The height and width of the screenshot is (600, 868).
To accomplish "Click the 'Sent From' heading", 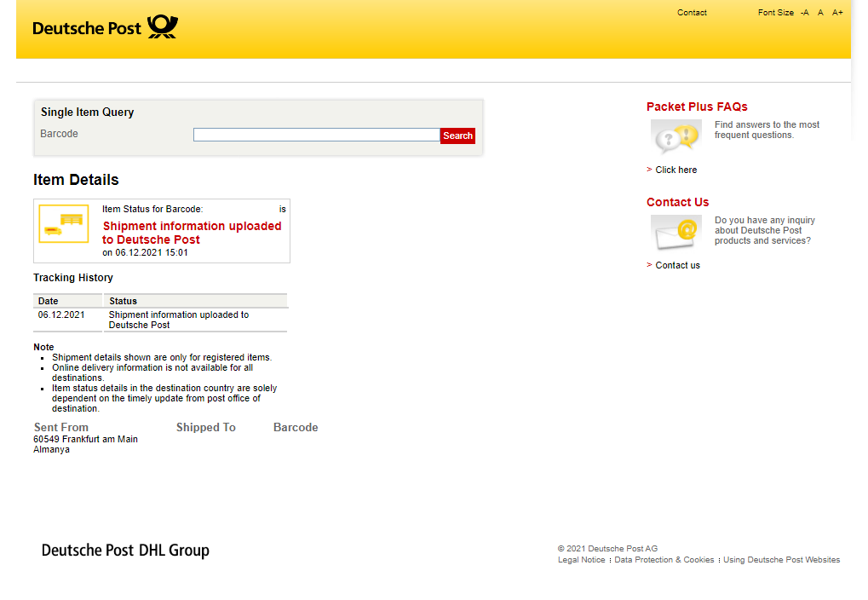I will [60, 427].
